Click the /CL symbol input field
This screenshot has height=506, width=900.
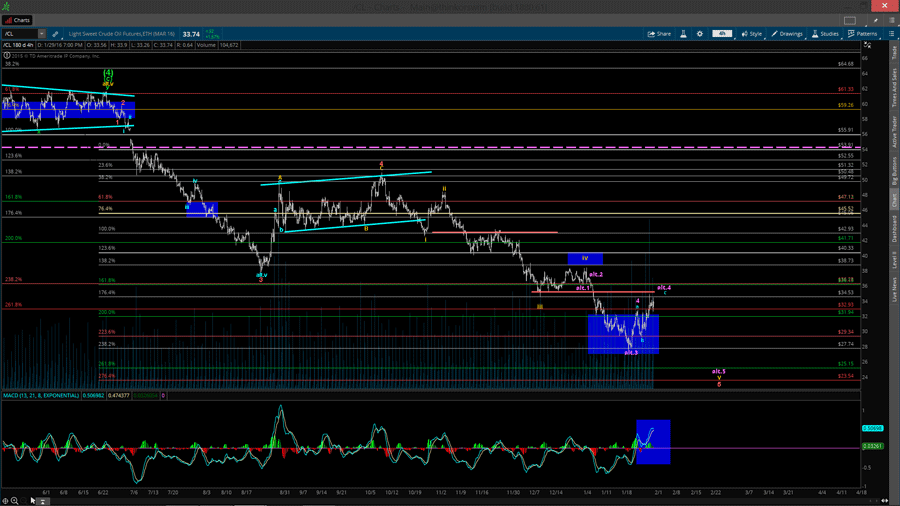pos(20,34)
